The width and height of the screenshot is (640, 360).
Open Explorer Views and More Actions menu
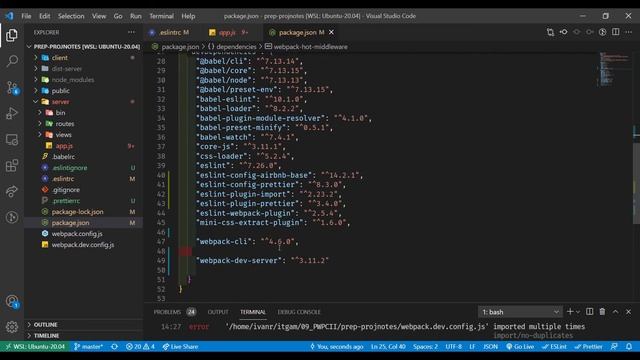pyautogui.click(x=131, y=32)
